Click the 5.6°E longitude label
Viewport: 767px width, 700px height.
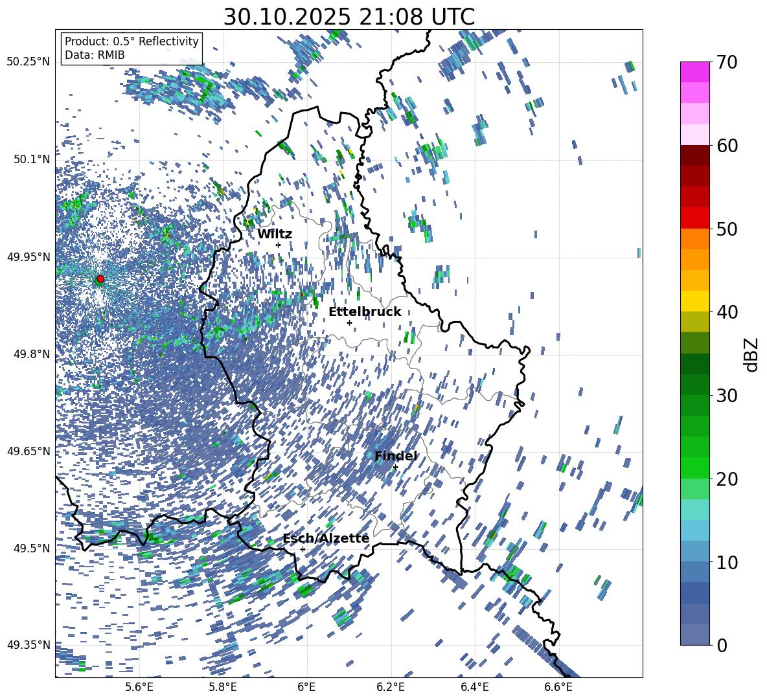pyautogui.click(x=139, y=687)
